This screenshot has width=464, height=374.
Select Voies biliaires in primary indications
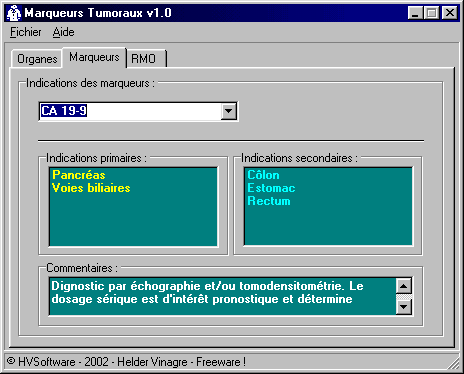[x=91, y=188]
